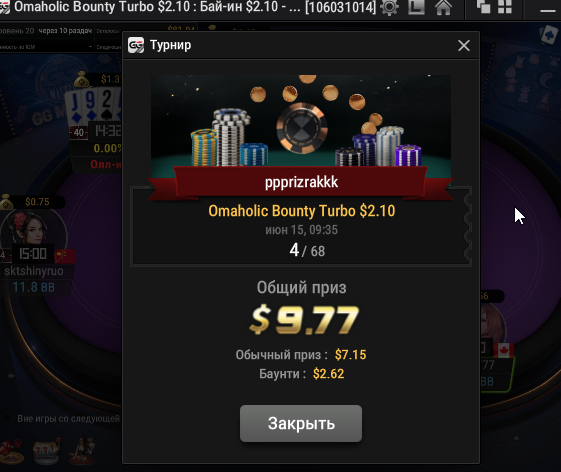
Task: Go to lobby via the home icon
Action: pyautogui.click(x=443, y=7)
